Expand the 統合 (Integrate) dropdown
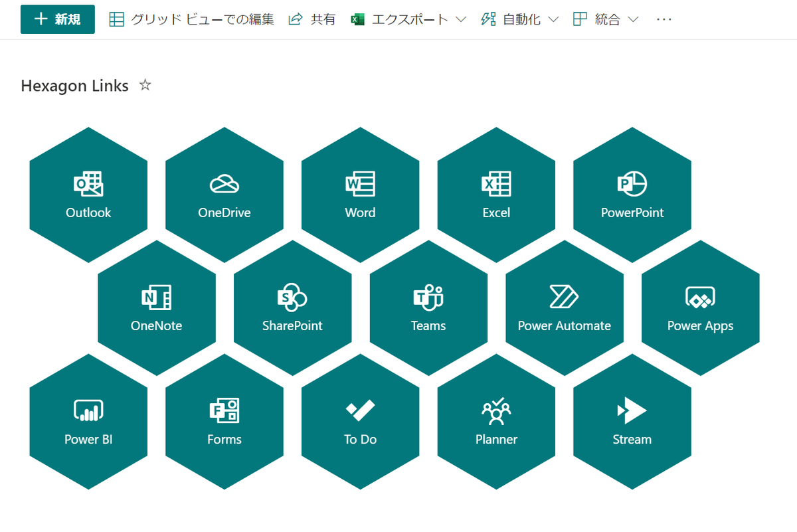 606,19
